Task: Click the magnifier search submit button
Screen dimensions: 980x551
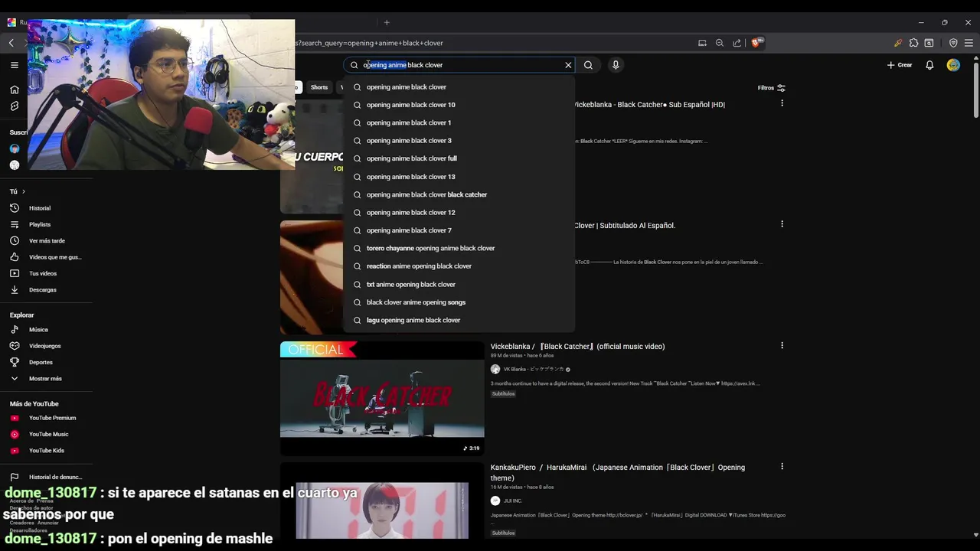Action: [x=588, y=65]
